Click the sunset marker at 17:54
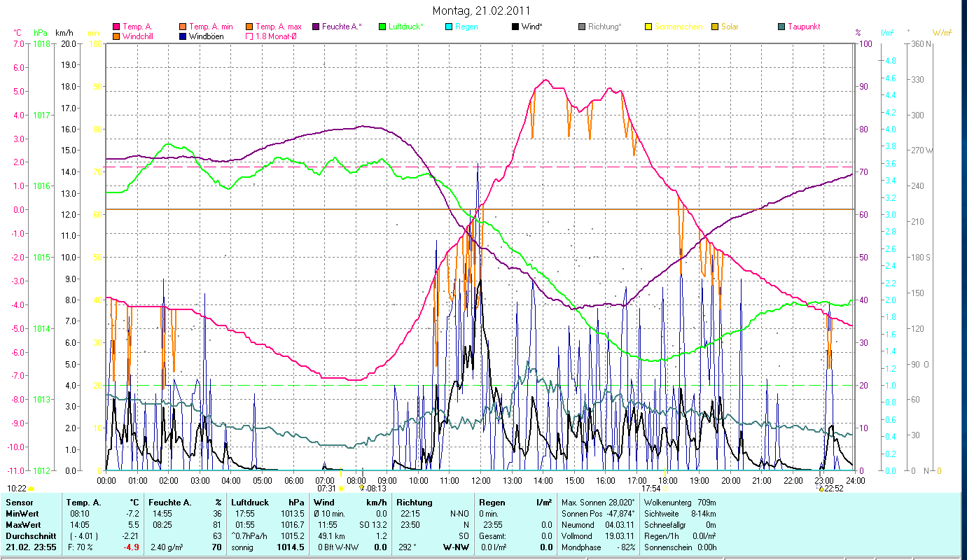This screenshot has width=967, height=560. pyautogui.click(x=666, y=488)
